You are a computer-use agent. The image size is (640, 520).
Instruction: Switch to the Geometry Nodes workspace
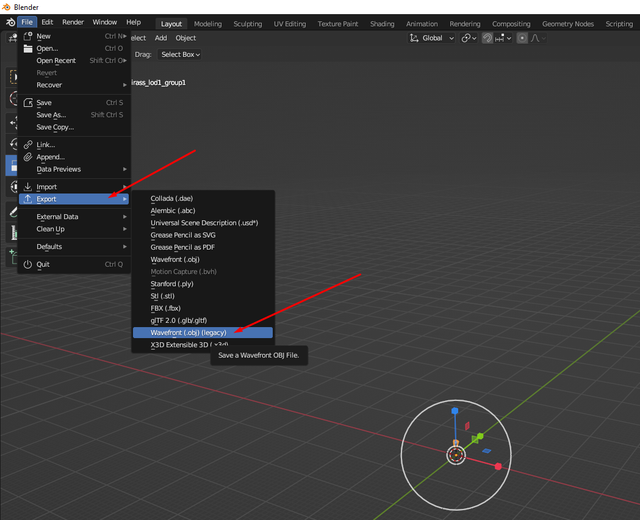(568, 24)
